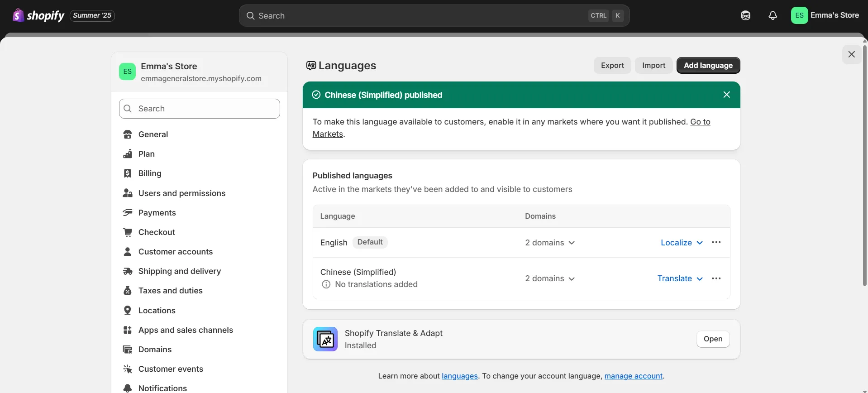Close the settings panel with X
This screenshot has height=393, width=868.
pyautogui.click(x=851, y=54)
